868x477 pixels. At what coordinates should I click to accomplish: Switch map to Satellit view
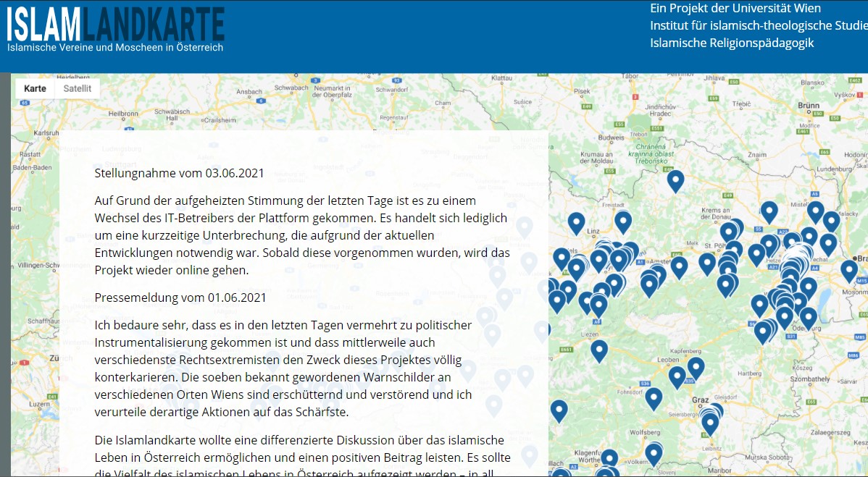pyautogui.click(x=77, y=88)
